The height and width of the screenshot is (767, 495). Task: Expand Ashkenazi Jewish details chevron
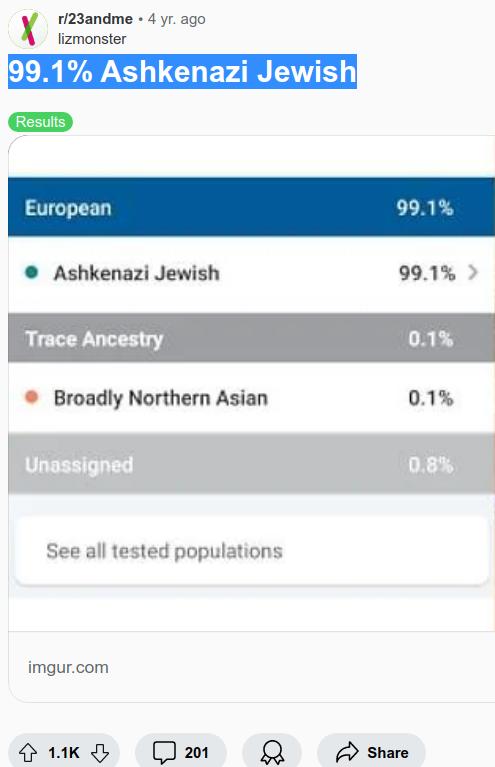[472, 272]
